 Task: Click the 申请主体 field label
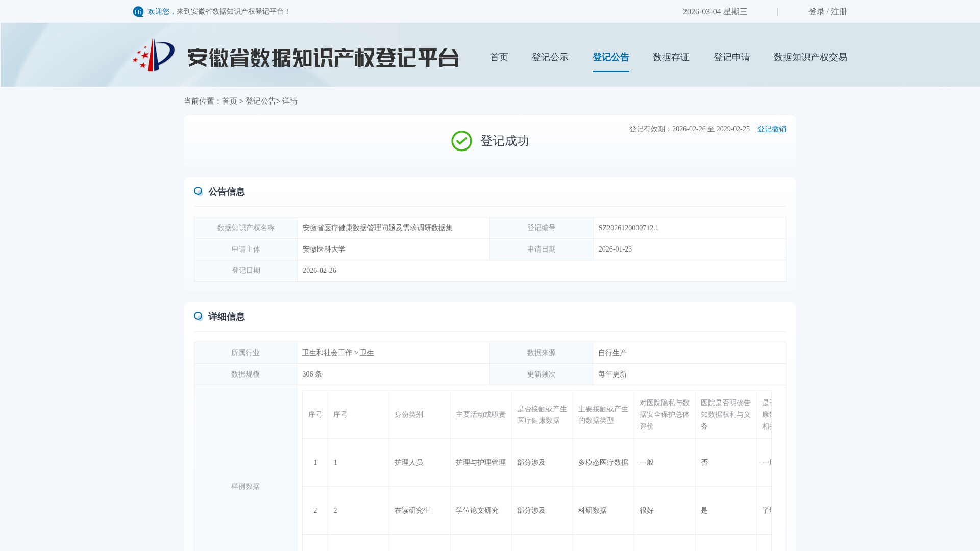tap(246, 249)
